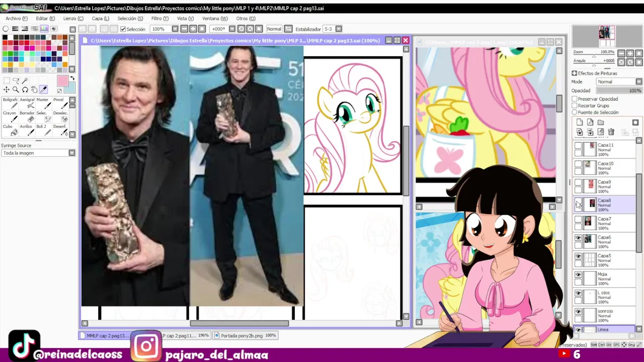Click the new layer icon
Image resolution: width=644 pixels, height=362 pixels.
point(580,122)
